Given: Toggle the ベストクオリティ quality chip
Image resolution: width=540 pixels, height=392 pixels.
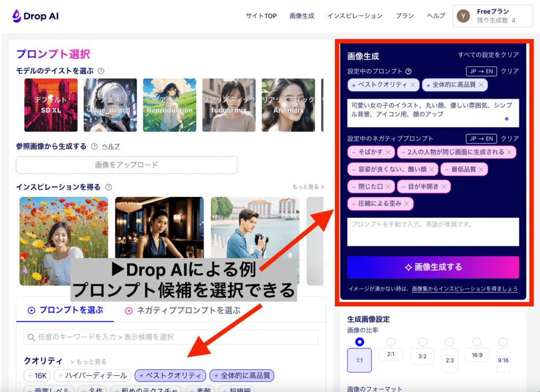Looking at the screenshot, I should pyautogui.click(x=170, y=376).
